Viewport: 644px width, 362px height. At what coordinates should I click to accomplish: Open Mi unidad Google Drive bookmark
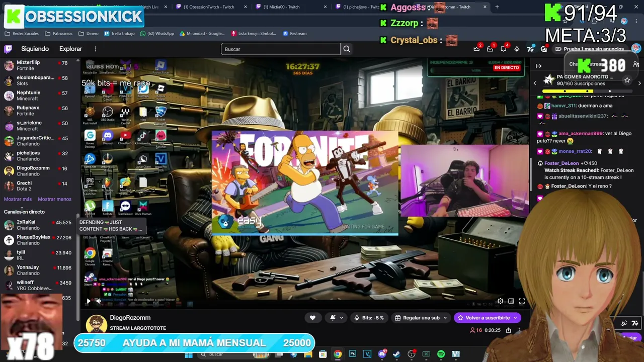[x=201, y=34]
